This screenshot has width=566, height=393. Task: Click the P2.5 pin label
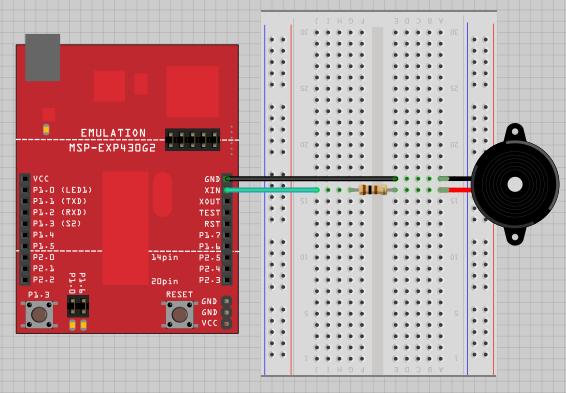coord(210,257)
